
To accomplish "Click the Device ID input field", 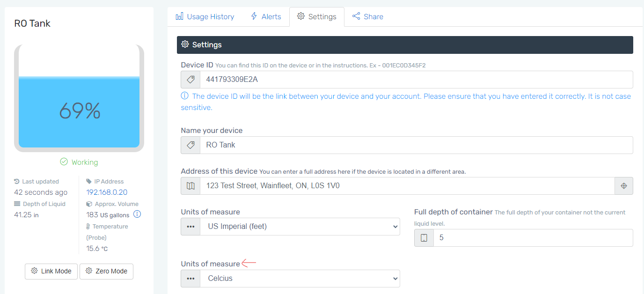I will pos(416,80).
